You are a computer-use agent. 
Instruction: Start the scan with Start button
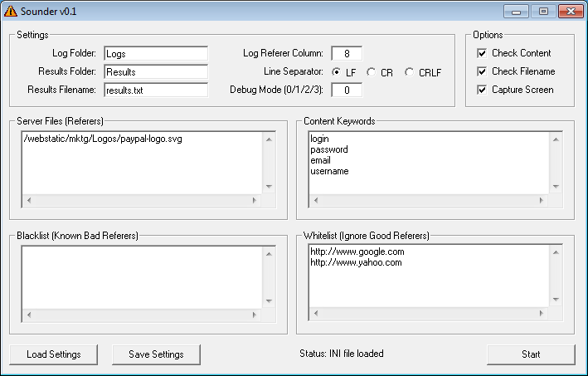coord(531,354)
